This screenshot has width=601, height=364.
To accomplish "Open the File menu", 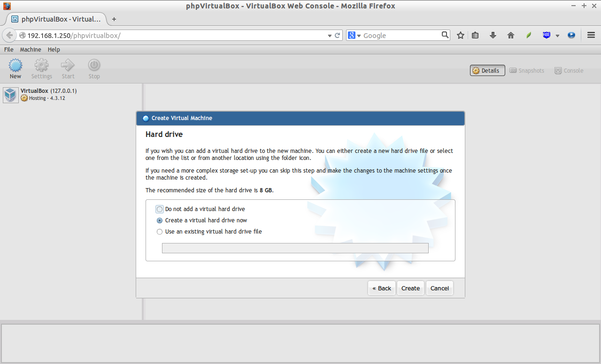I will (x=9, y=49).
